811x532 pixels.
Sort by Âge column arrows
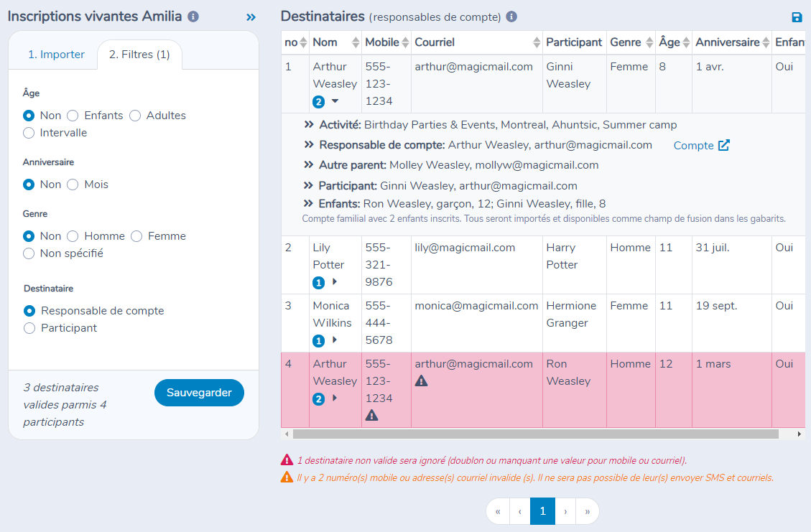(x=686, y=42)
